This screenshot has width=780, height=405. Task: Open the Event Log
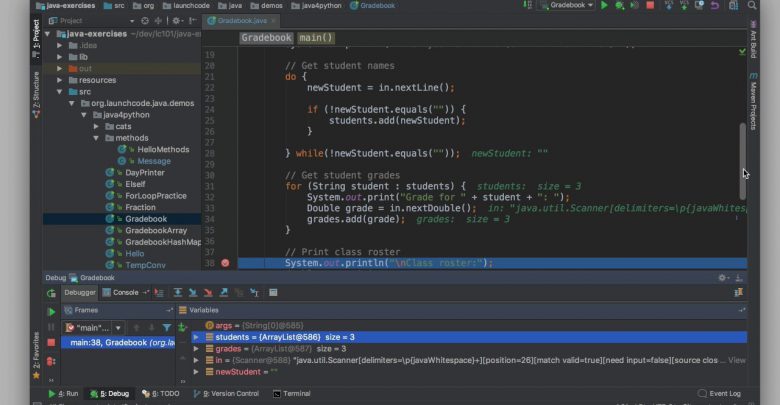(x=719, y=394)
